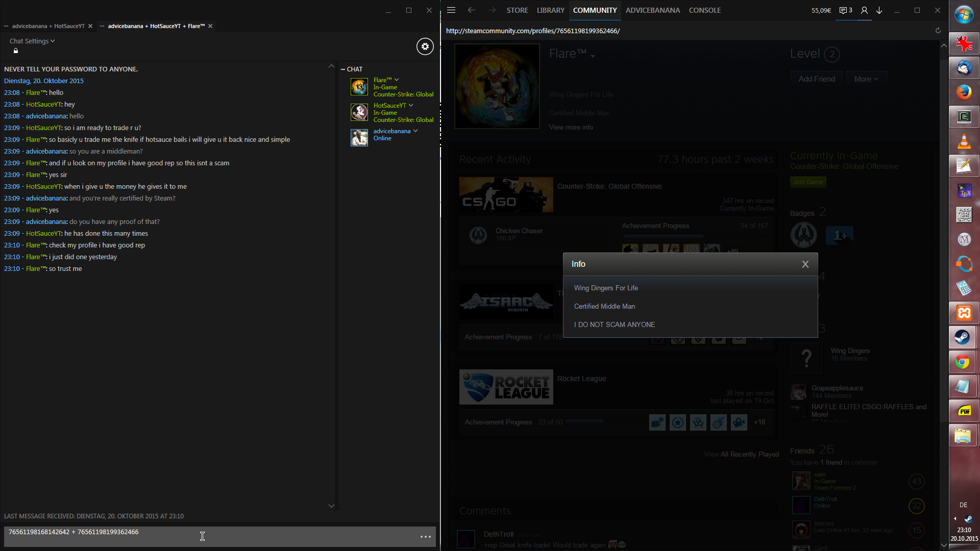Open the LIBRARY menu
Screen dimensions: 980x551
550,10
